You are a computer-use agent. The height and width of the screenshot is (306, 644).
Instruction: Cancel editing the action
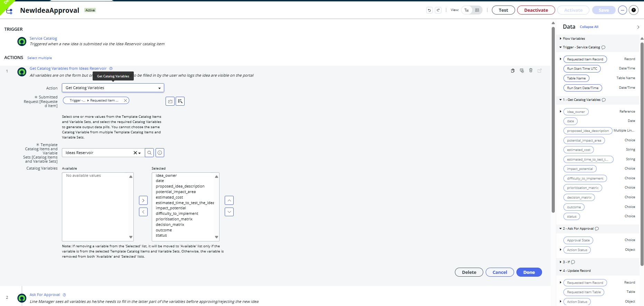pyautogui.click(x=500, y=272)
